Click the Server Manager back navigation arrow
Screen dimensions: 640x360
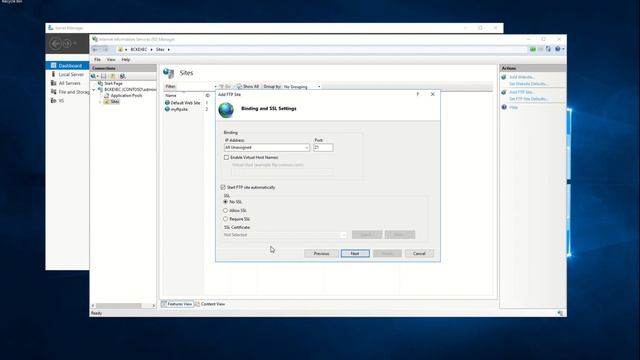56,43
